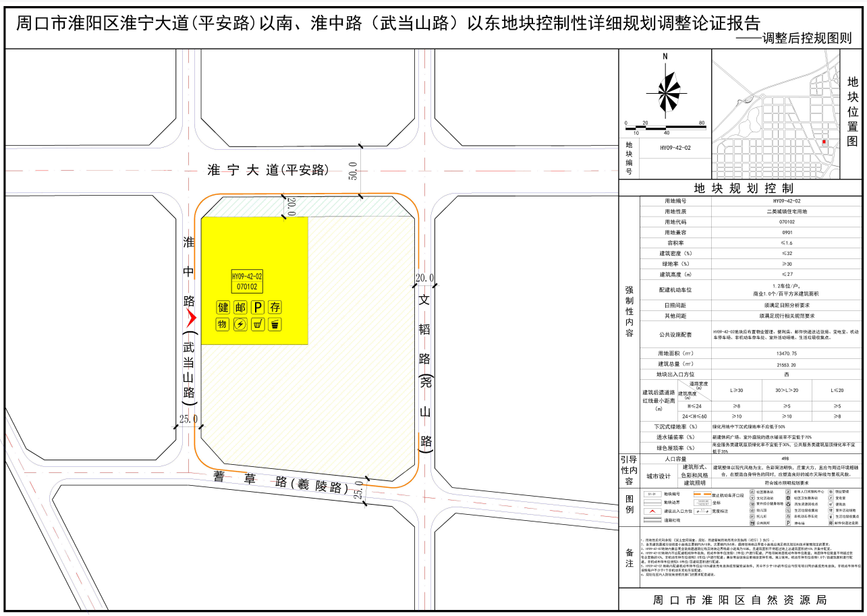867x616 pixels.
Task: Click the HY09-42-02 label box on yellow parcel
Action: [247, 282]
